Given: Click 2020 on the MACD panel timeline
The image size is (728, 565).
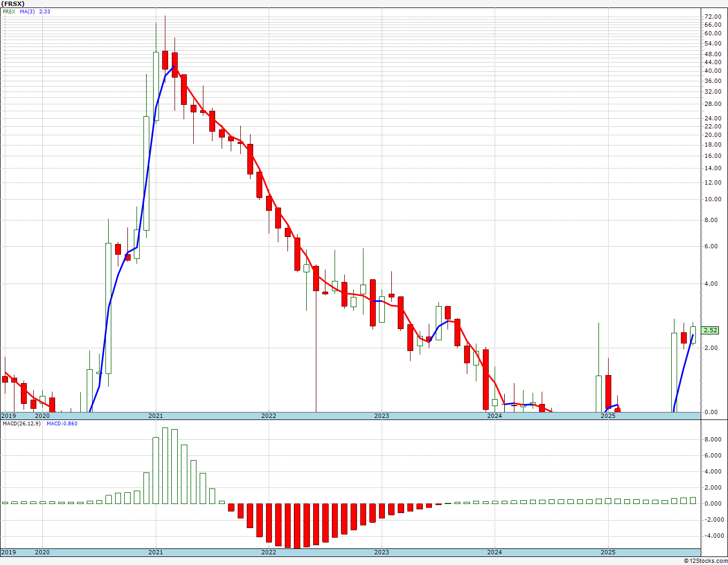Looking at the screenshot, I should pos(42,552).
